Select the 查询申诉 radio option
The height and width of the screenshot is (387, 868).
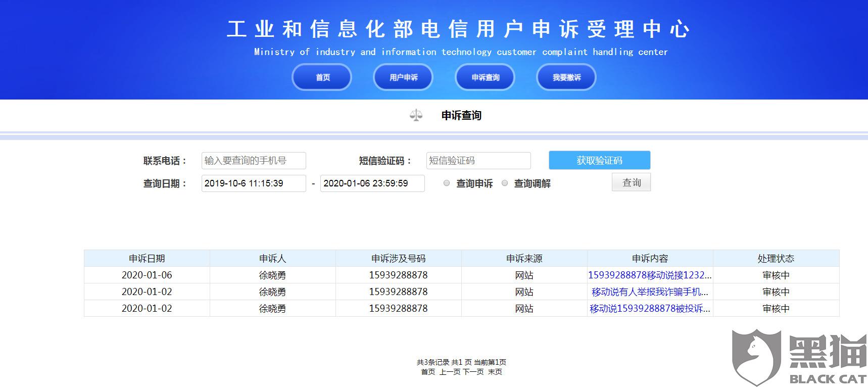pos(447,183)
